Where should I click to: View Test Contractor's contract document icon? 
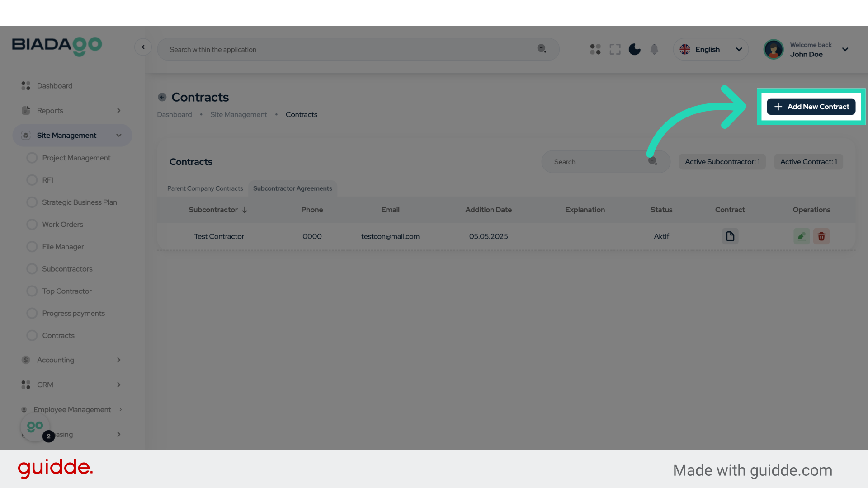(x=730, y=236)
